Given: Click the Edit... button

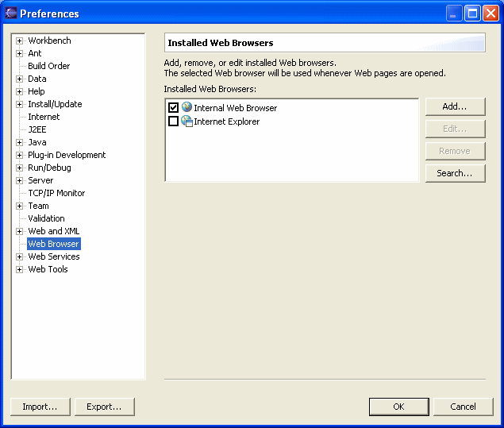Looking at the screenshot, I should [455, 129].
